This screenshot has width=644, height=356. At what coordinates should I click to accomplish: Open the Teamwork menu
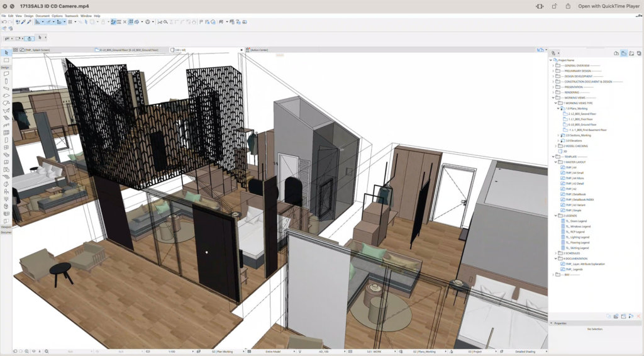[x=72, y=15]
